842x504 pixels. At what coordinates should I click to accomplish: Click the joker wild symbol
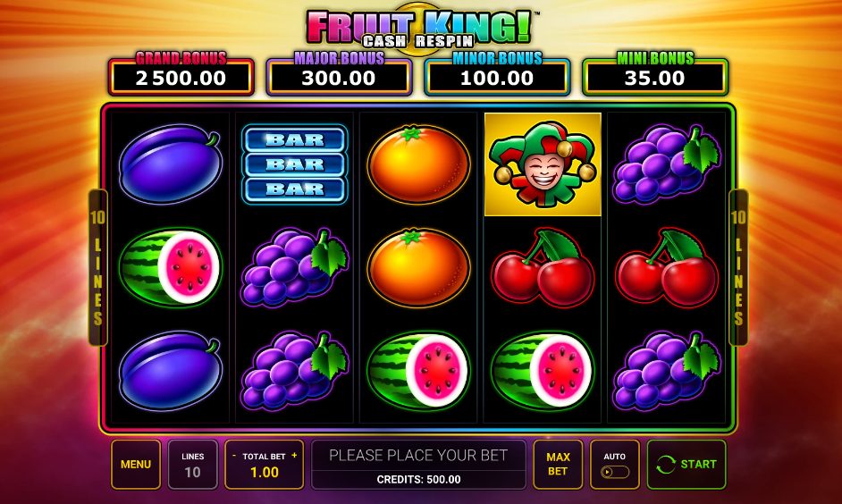pos(543,164)
